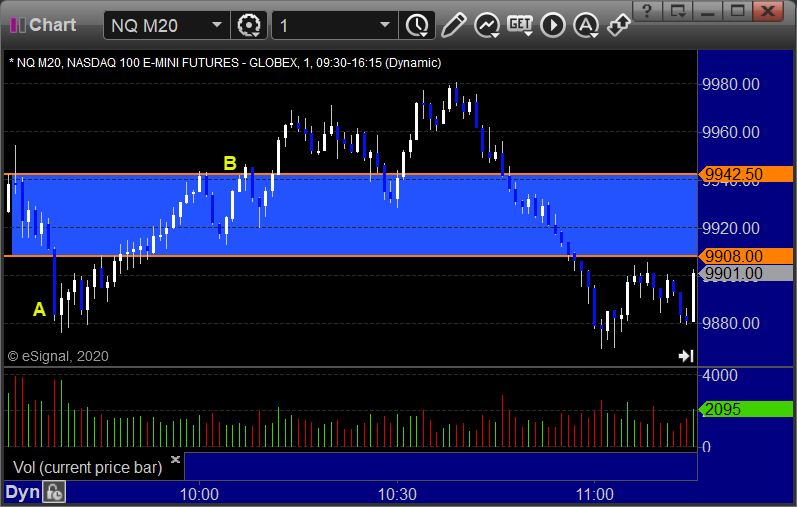Open the help question mark button
This screenshot has height=507, width=797.
point(648,11)
